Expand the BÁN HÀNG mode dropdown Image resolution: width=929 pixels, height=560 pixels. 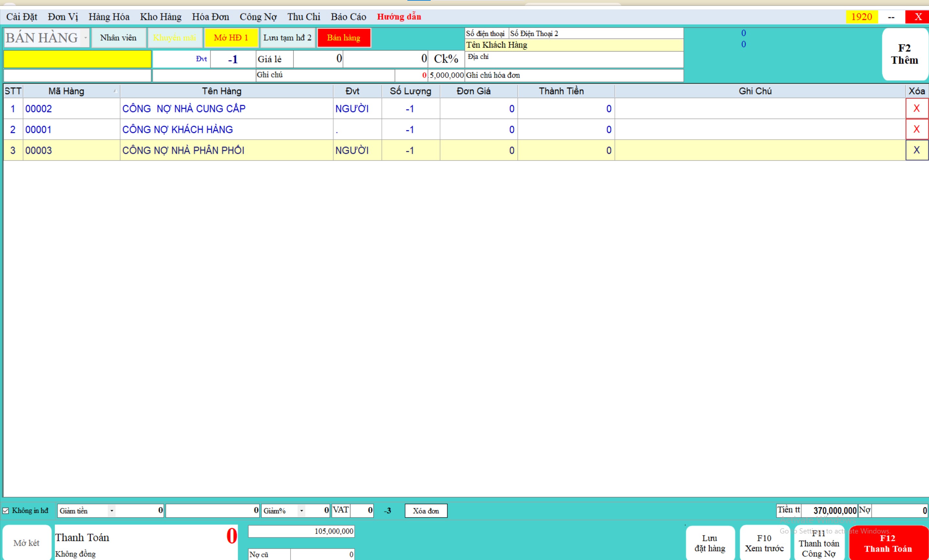(85, 38)
